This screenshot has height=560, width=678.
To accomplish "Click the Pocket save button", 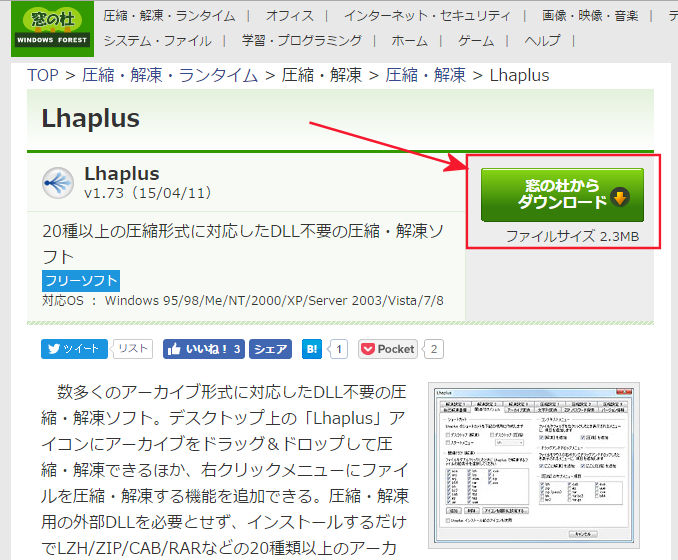I will click(387, 349).
